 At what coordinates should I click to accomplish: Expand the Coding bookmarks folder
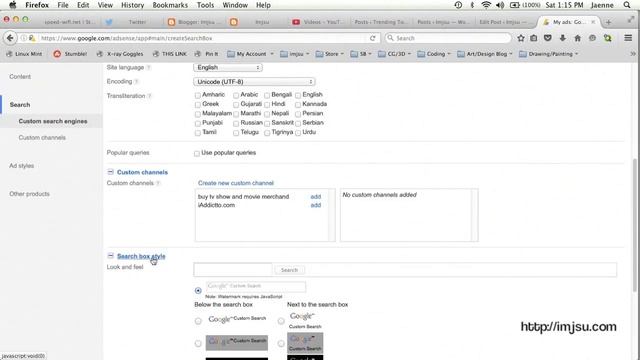pyautogui.click(x=434, y=54)
